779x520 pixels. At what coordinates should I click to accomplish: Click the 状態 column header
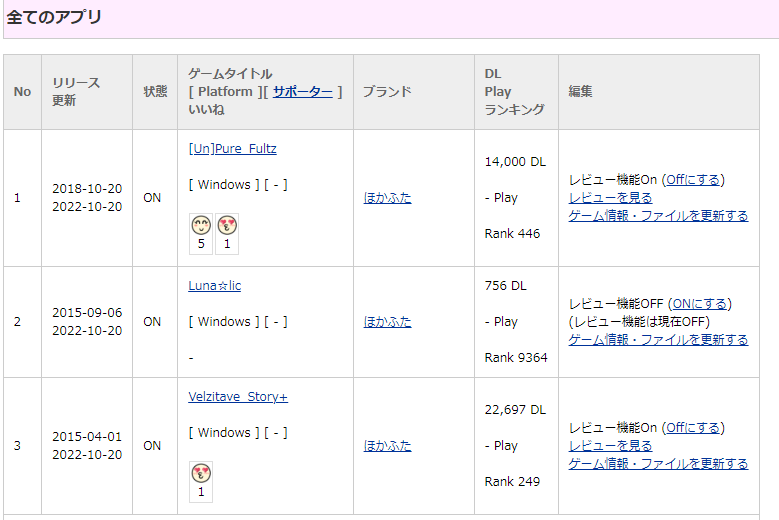[x=155, y=91]
